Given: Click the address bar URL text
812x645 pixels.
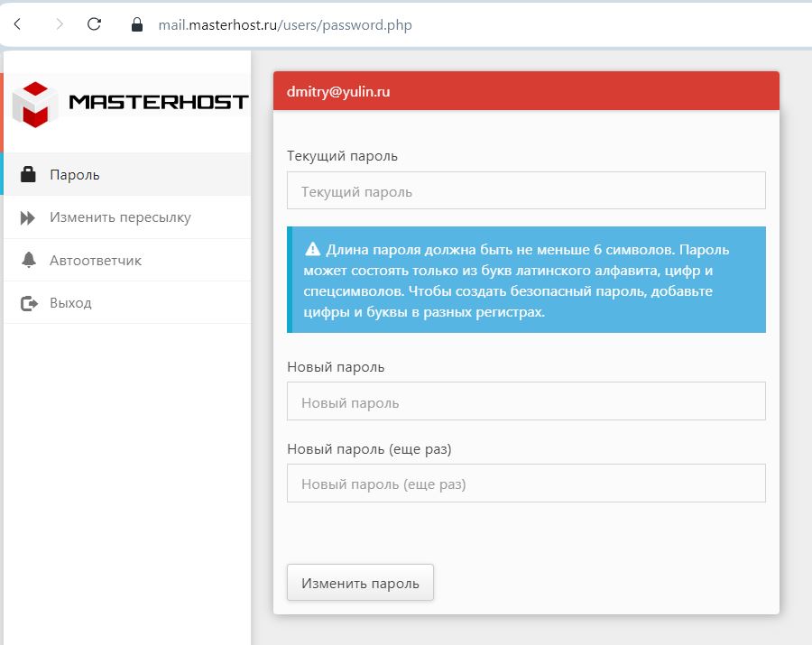Looking at the screenshot, I should tap(285, 25).
